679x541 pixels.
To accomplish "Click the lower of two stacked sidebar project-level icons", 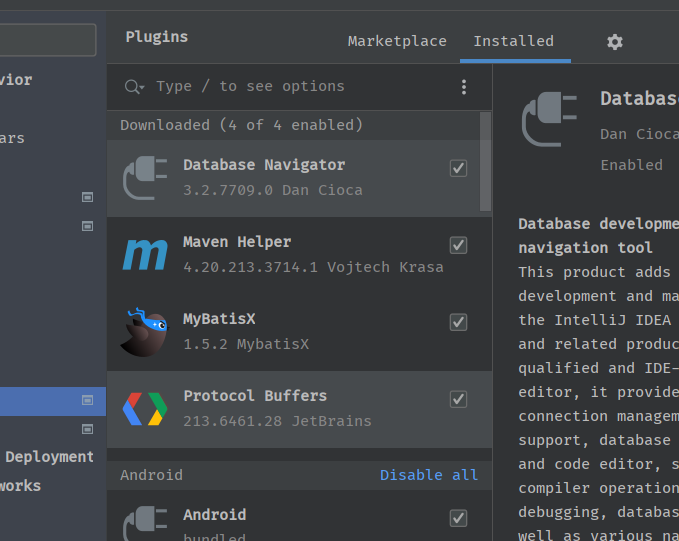I will click(87, 226).
